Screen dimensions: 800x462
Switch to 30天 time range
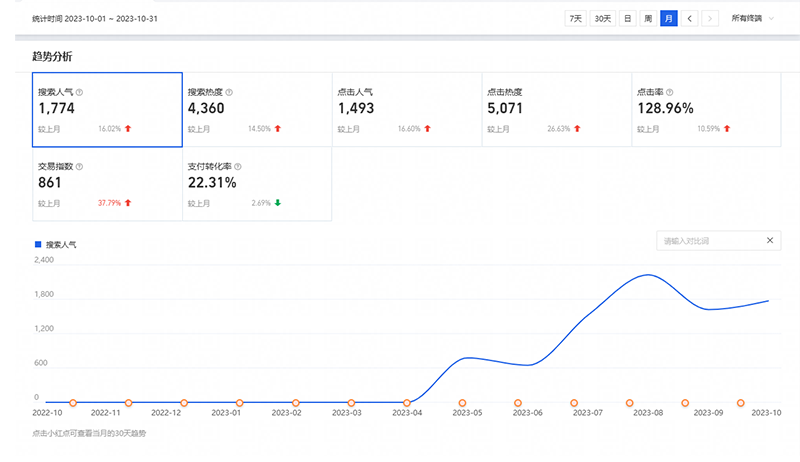(603, 18)
